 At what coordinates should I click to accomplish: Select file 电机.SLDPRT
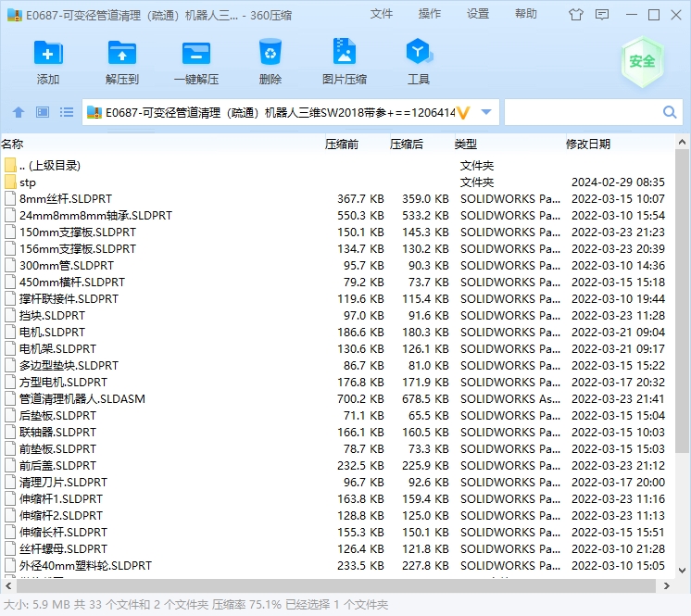point(52,333)
